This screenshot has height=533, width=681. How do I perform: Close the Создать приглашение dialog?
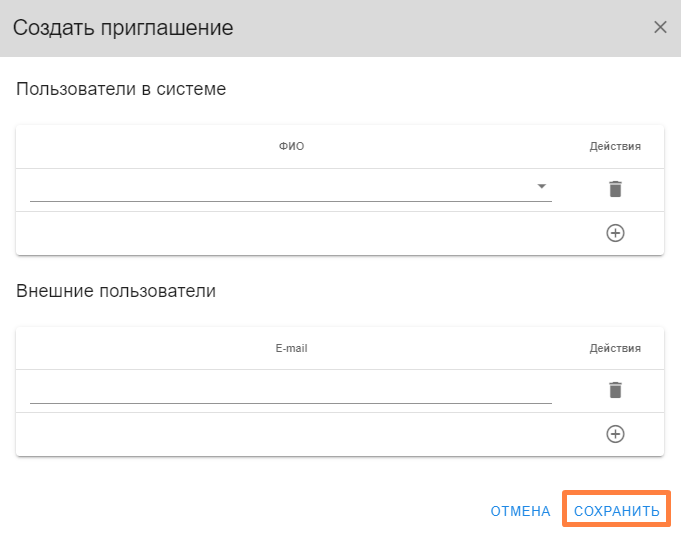660,27
